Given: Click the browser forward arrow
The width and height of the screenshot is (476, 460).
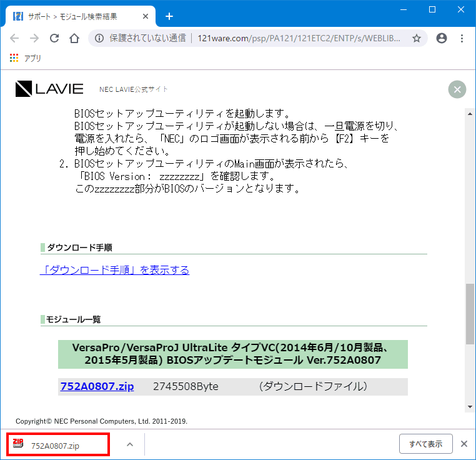Looking at the screenshot, I should coord(34,38).
